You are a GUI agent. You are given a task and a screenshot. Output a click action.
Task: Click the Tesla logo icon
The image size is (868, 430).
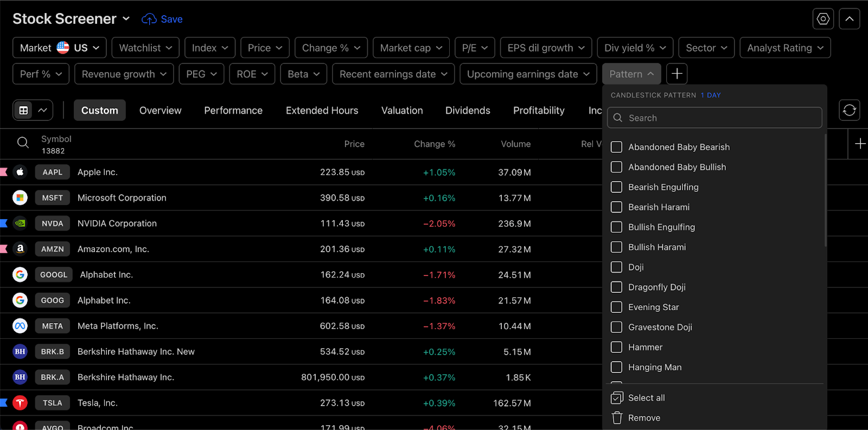[20, 403]
